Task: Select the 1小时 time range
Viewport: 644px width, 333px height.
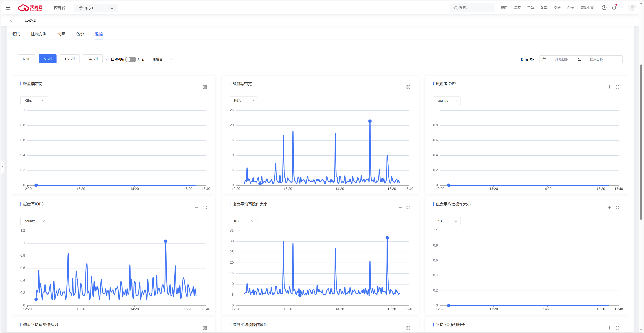Action: tap(26, 59)
